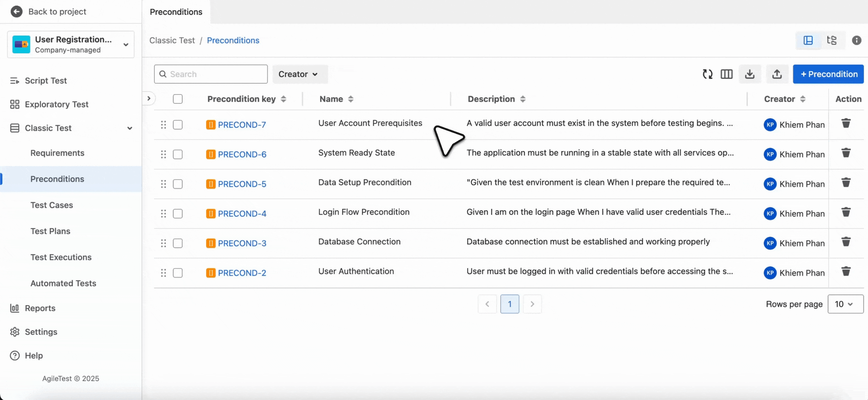868x400 pixels.
Task: Switch to tree view layout icon
Action: click(832, 40)
